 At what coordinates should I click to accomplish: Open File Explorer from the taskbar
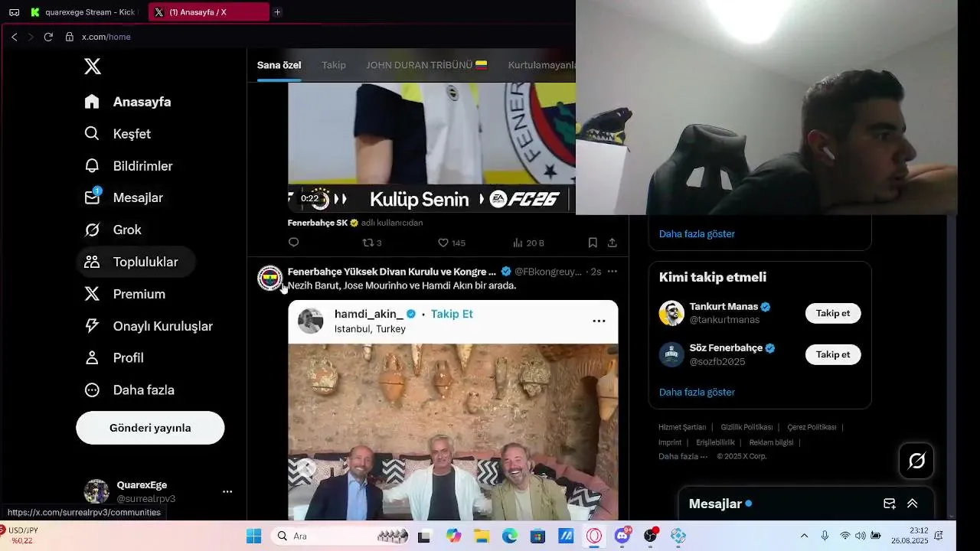[482, 536]
